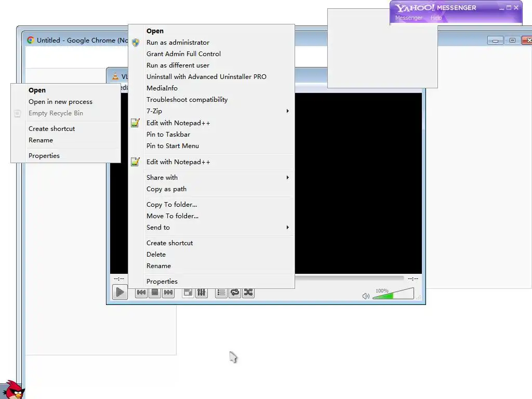Click Chrome logo in window title

click(x=31, y=40)
